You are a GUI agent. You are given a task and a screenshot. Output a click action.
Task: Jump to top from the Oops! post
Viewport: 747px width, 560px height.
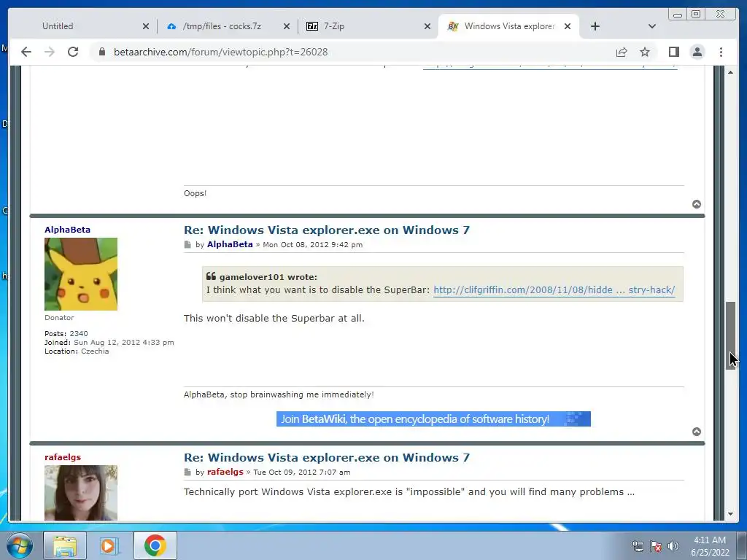[697, 204]
